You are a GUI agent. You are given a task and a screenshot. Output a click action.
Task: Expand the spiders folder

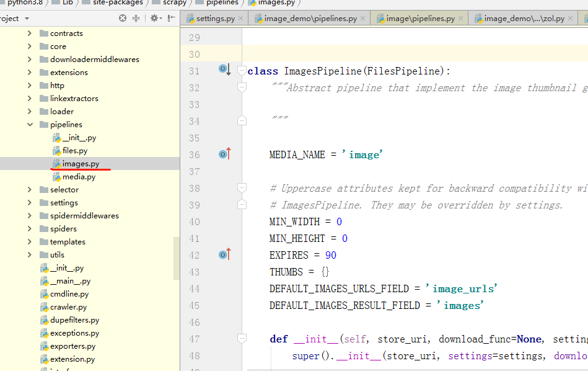click(30, 229)
